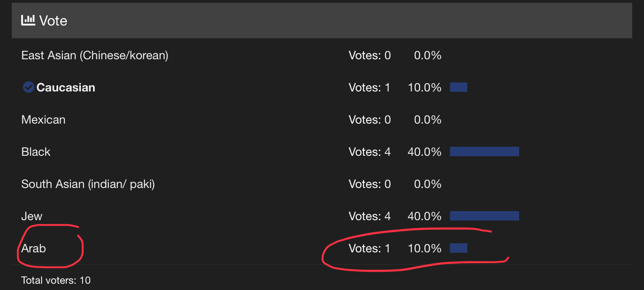644x290 pixels.
Task: Click the Total voters: 10 text
Action: pyautogui.click(x=56, y=280)
